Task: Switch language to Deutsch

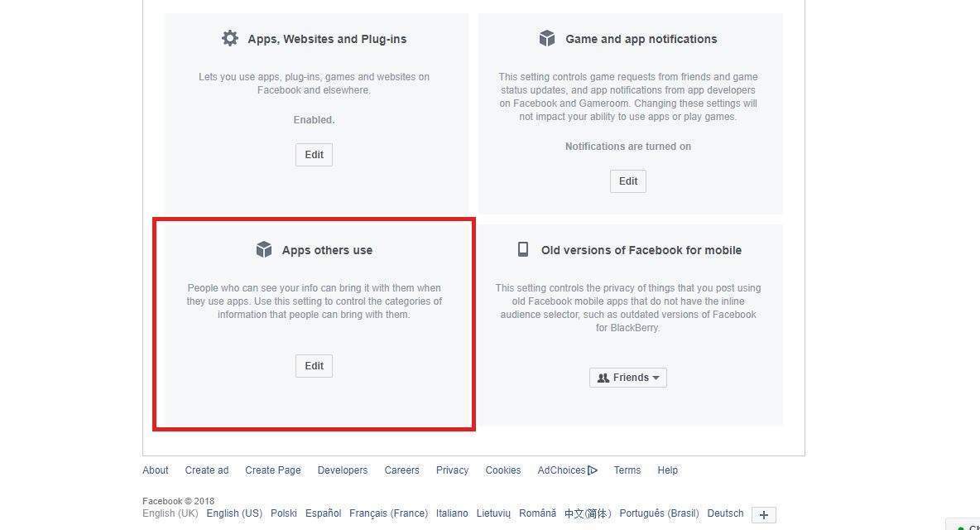Action: point(726,513)
